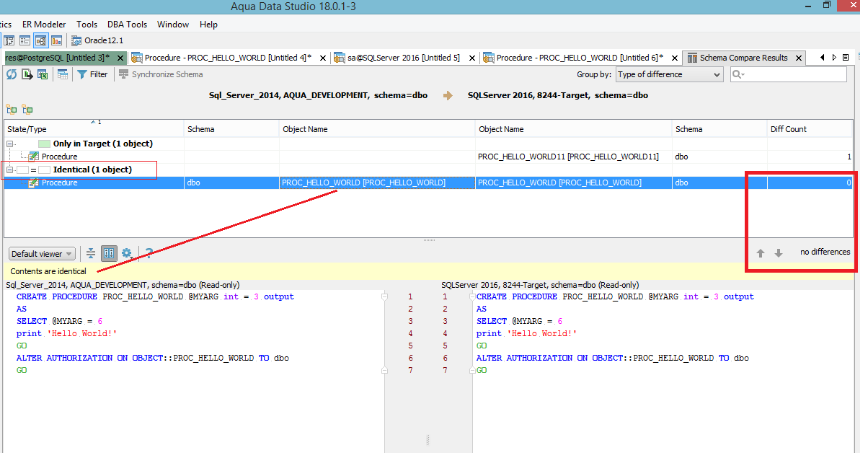Sort by State/Type column header
Screen dimensions: 868x453
point(94,129)
